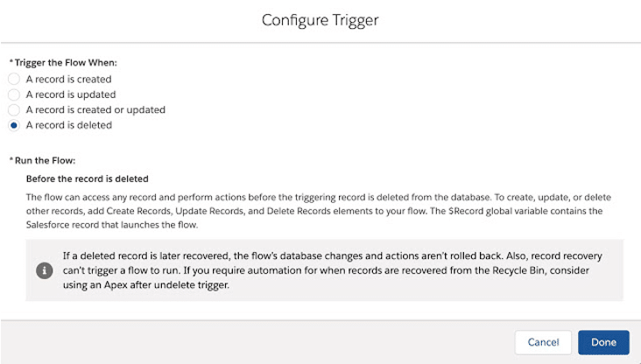This screenshot has height=364, width=641.
Task: Click the asterisk beside "Run the Flow"
Action: (x=11, y=160)
